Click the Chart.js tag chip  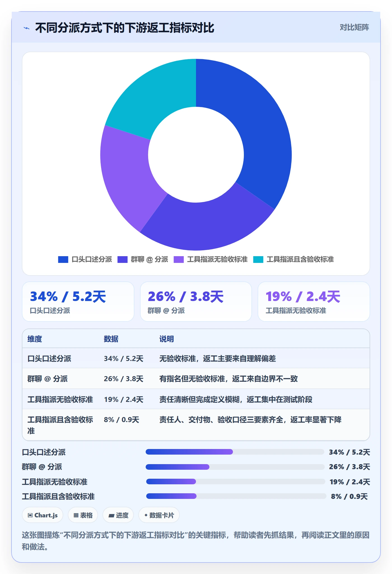point(43,515)
